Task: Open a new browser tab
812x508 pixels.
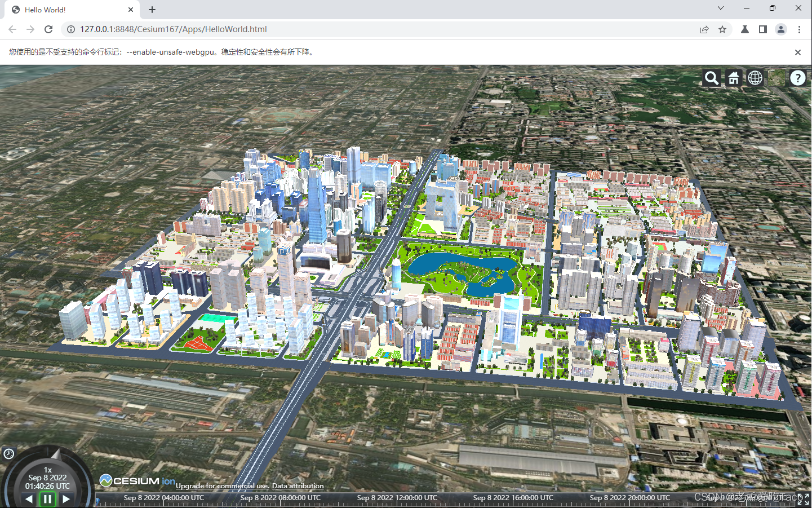Action: click(x=152, y=10)
